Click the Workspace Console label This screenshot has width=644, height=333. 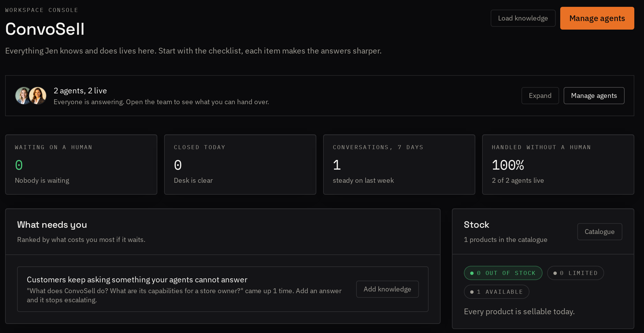coord(42,10)
